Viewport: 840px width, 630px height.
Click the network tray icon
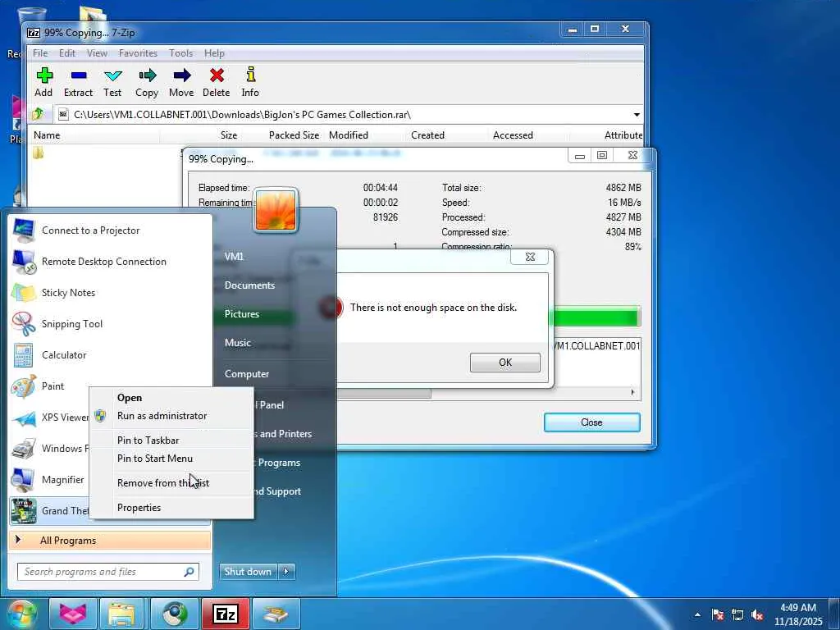[737, 614]
